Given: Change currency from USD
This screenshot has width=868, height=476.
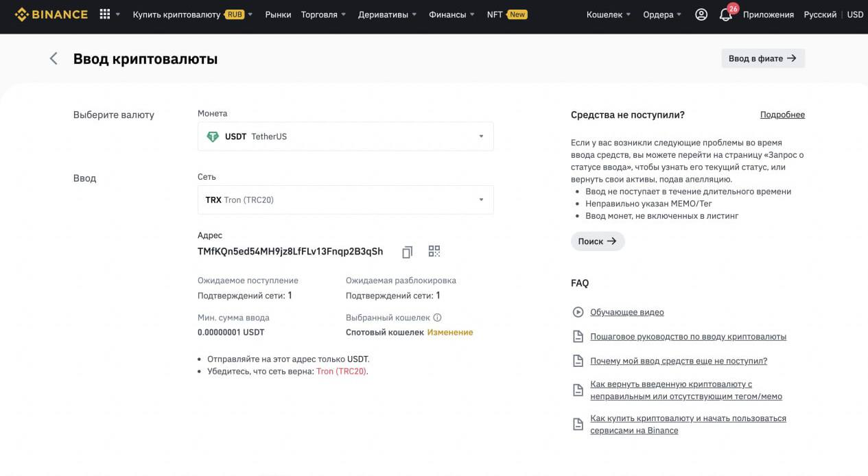Looking at the screenshot, I should pyautogui.click(x=855, y=14).
